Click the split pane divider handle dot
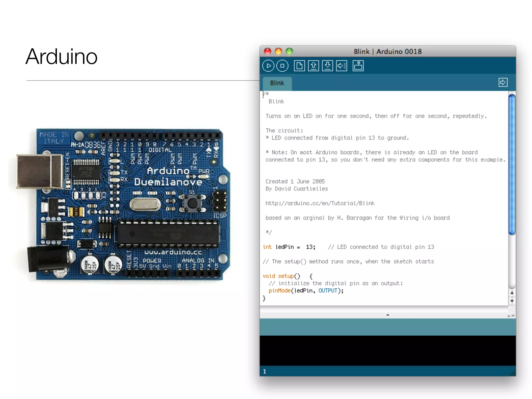Image resolution: width=532 pixels, height=399 pixels. click(388, 315)
